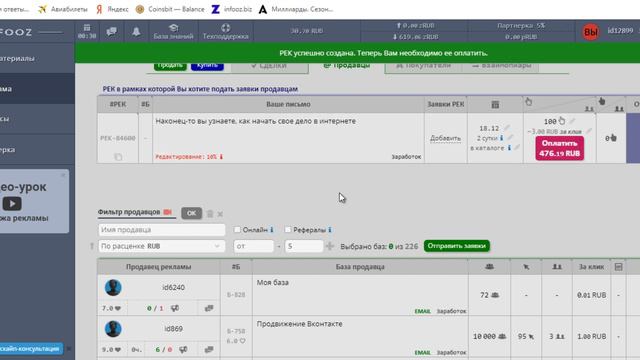Click info icon next to '2 суток'

501,138
